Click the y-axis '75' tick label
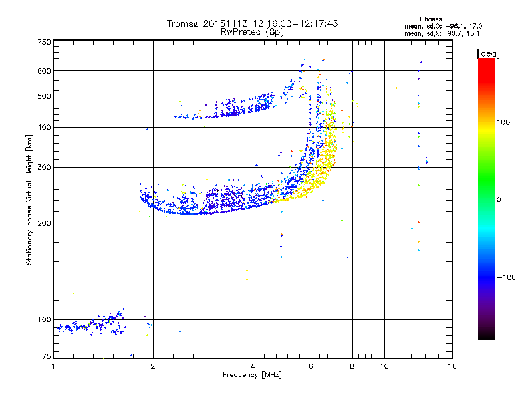 click(47, 356)
